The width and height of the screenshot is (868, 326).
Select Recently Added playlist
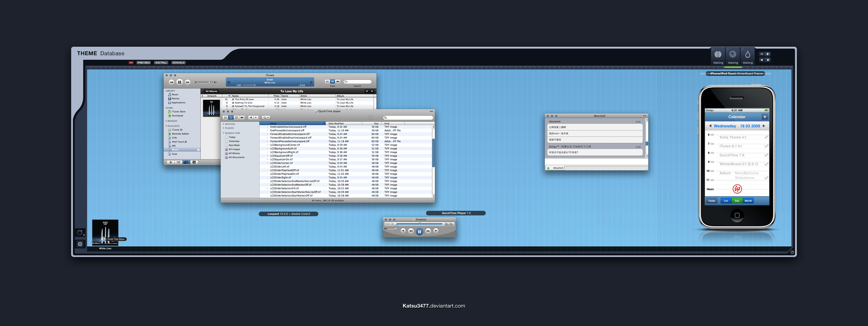click(x=179, y=134)
